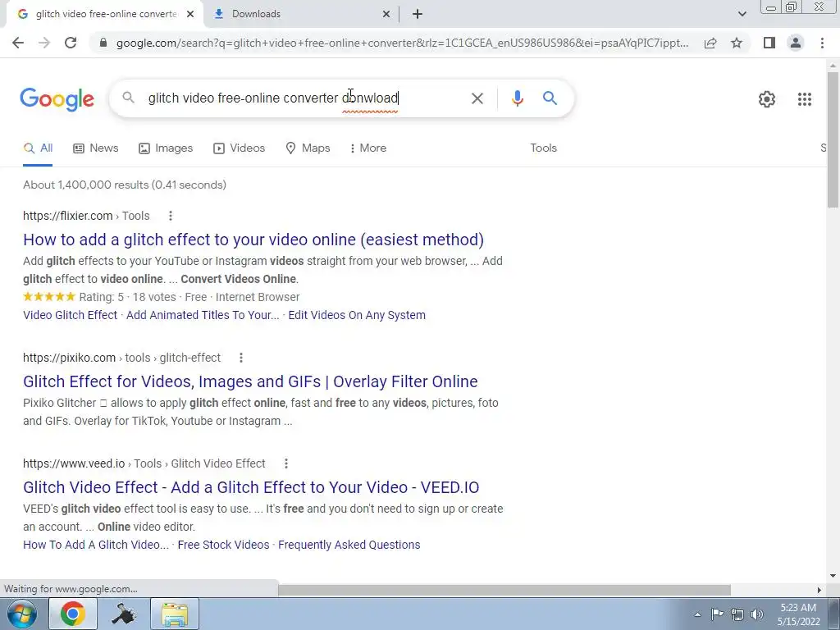This screenshot has height=630, width=840.
Task: Open options menu for pixiko.com result
Action: pos(241,358)
